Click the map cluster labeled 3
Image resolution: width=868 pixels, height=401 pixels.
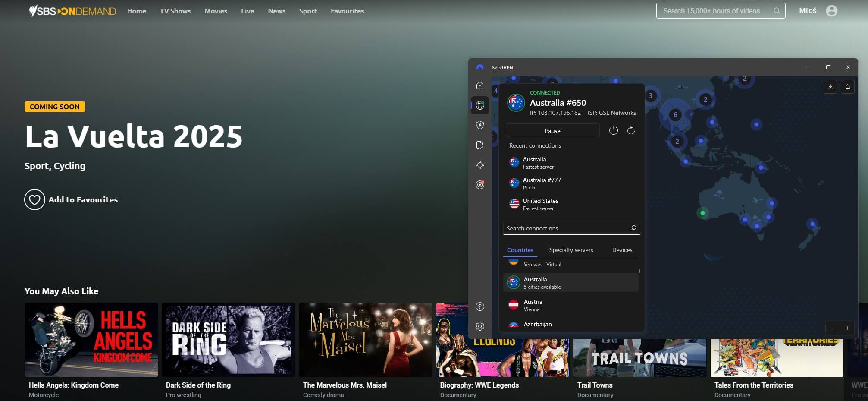tap(651, 96)
